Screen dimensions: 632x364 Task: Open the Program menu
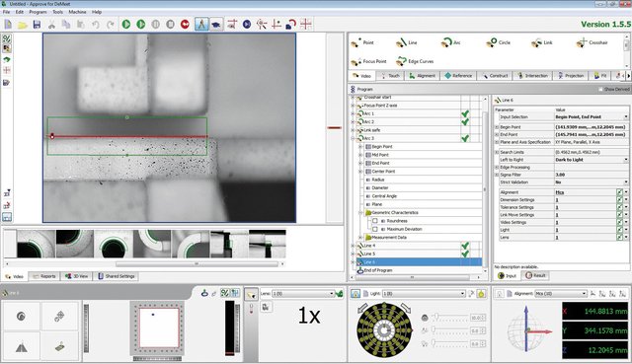pos(38,12)
